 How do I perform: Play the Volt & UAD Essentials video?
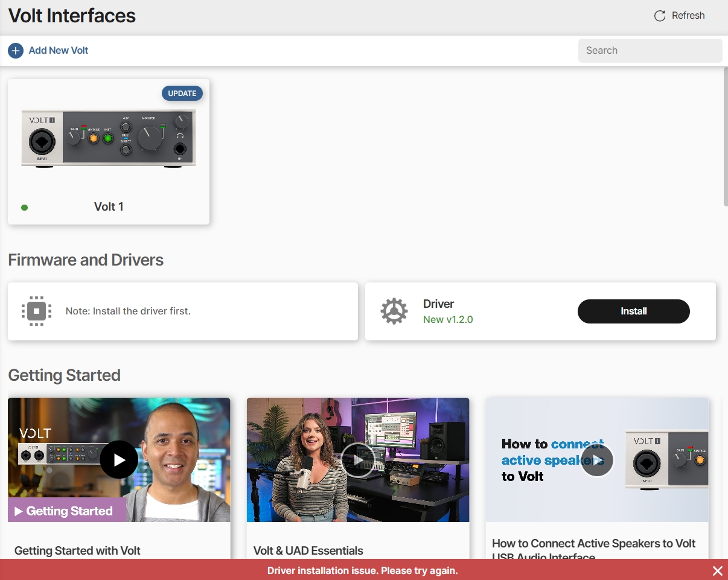pyautogui.click(x=358, y=460)
